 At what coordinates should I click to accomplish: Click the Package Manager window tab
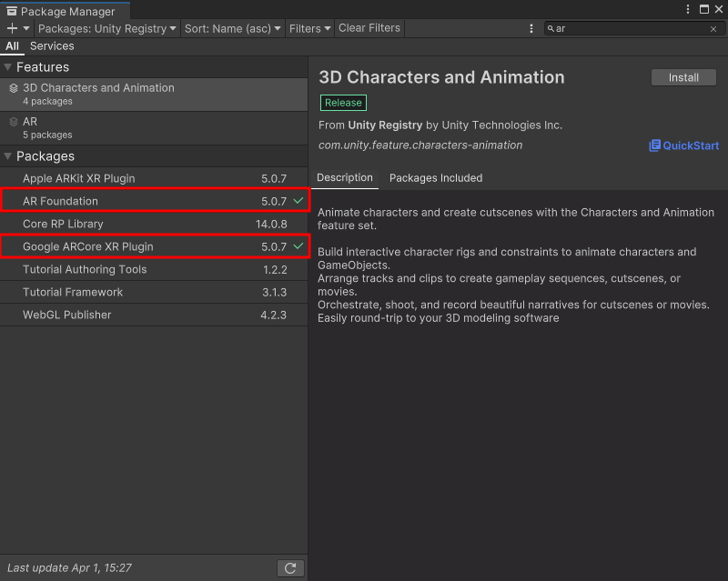[65, 11]
